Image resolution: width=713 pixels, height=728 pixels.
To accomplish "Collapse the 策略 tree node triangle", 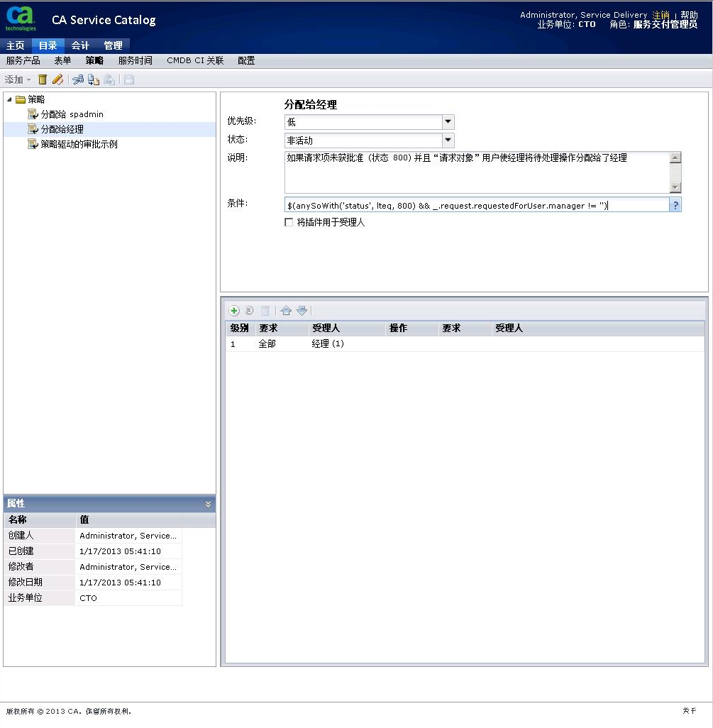I will pos(9,99).
